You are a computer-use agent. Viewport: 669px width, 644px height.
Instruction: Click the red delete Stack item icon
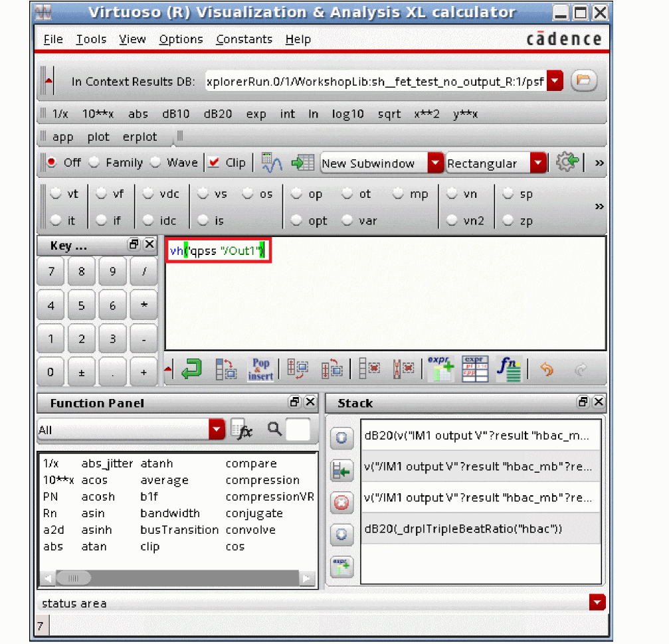(341, 503)
